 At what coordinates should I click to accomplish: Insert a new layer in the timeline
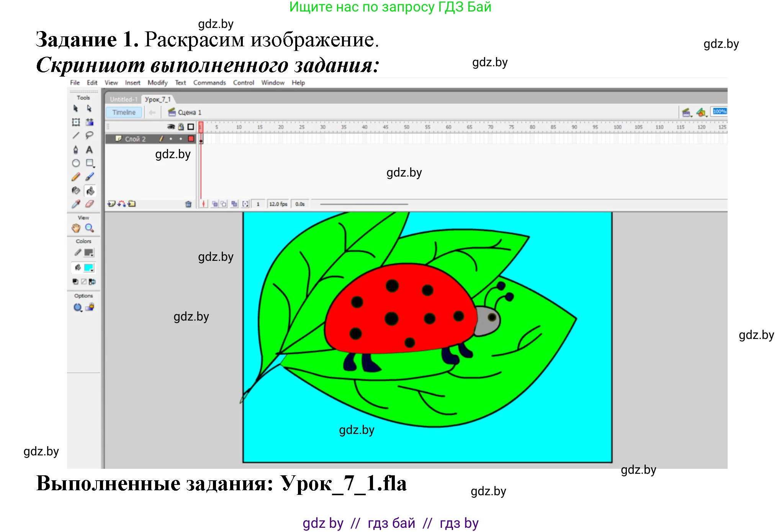pyautogui.click(x=111, y=203)
